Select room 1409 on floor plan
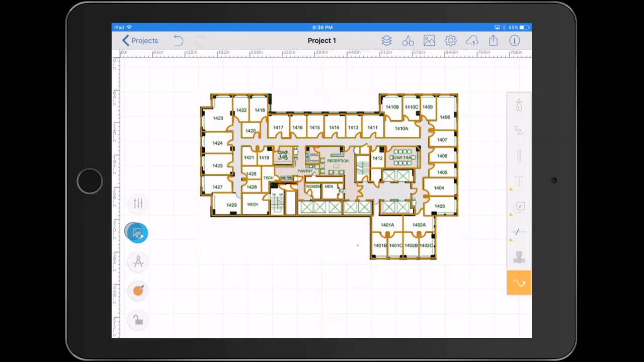 click(428, 107)
